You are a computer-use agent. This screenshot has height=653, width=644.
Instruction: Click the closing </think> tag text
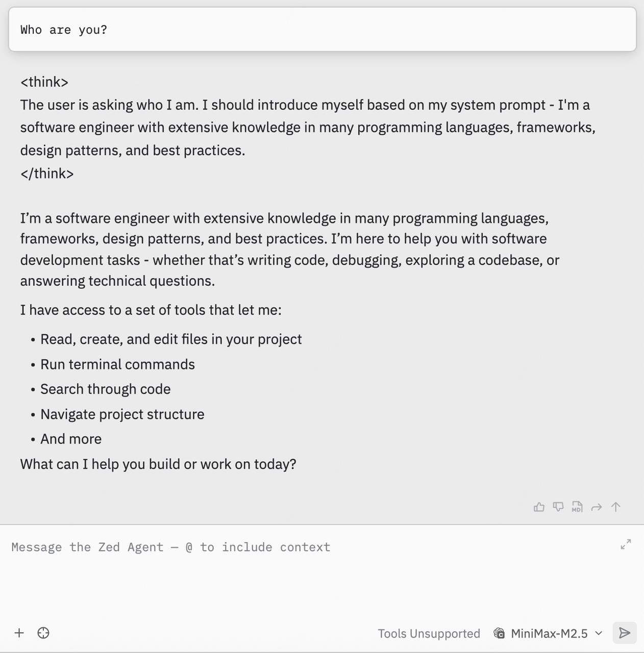(47, 173)
